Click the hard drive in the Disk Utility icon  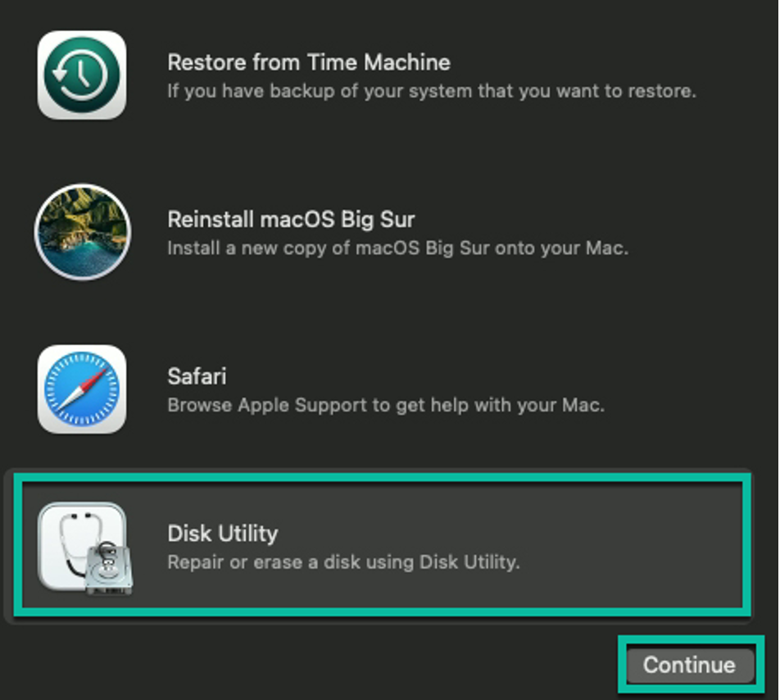pos(108,569)
